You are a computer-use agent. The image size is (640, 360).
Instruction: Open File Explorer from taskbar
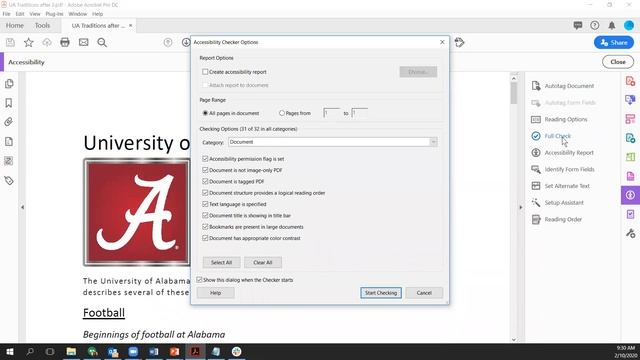click(x=71, y=351)
